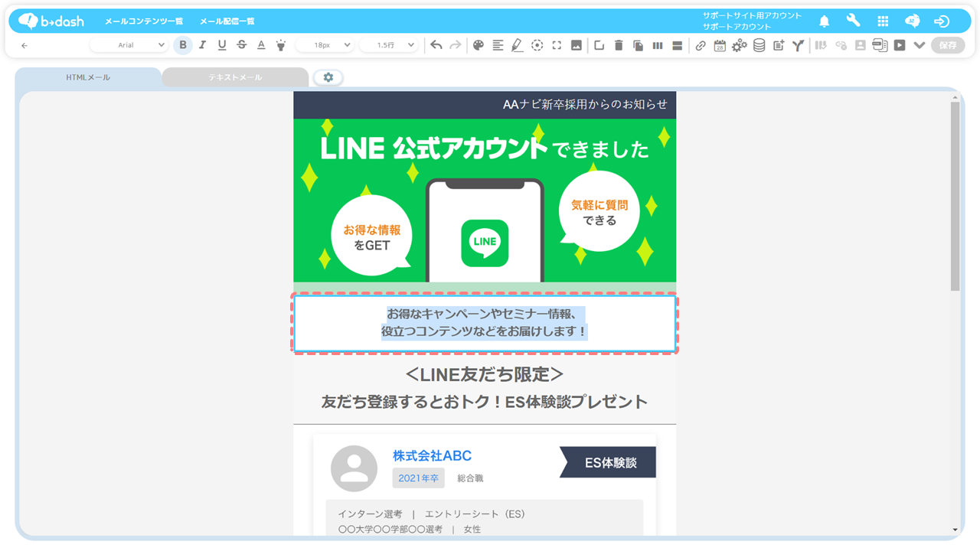This screenshot has height=551, width=980.
Task: Click the notification bell icon
Action: [x=825, y=21]
